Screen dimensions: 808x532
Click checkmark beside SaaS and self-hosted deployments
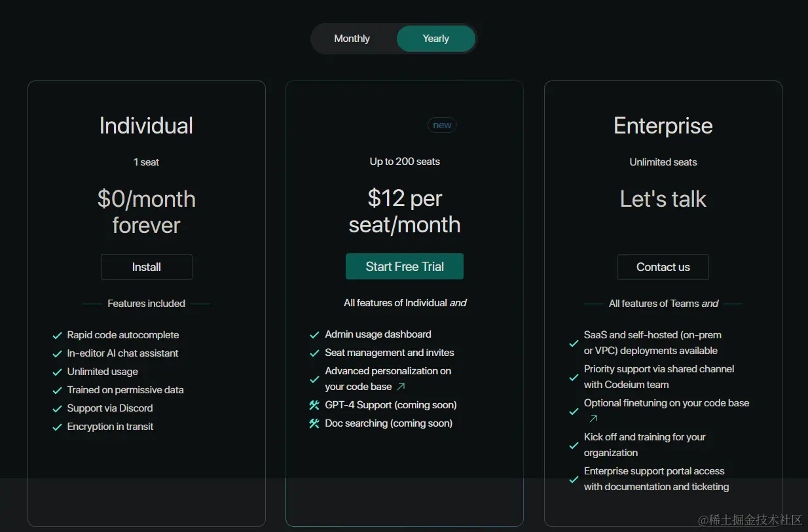(x=574, y=343)
